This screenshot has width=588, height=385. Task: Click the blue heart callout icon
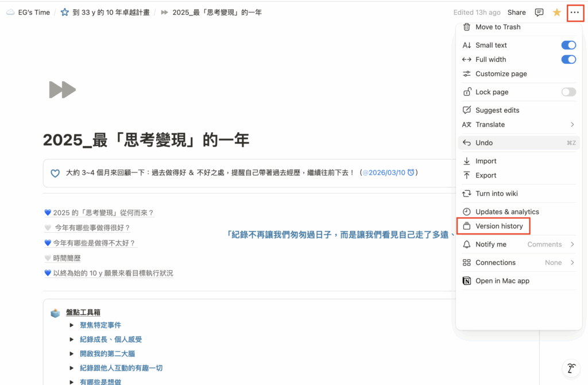[55, 173]
